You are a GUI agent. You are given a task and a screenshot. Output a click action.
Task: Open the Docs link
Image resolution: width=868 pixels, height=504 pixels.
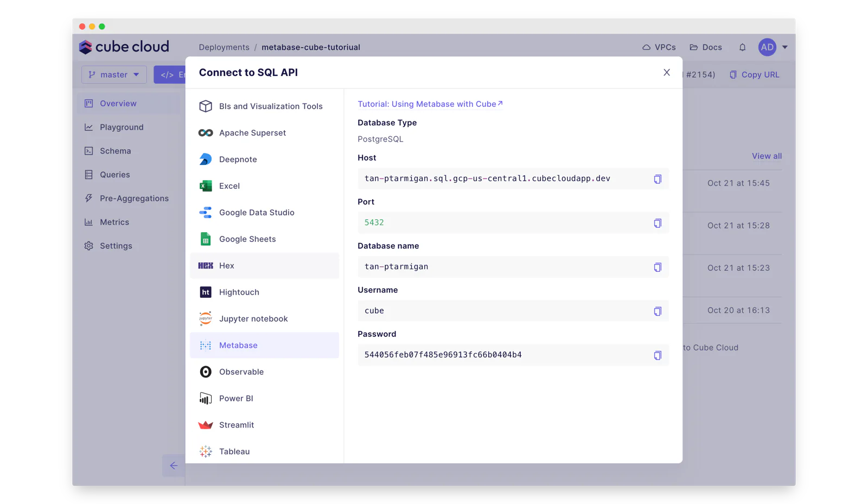click(x=706, y=47)
